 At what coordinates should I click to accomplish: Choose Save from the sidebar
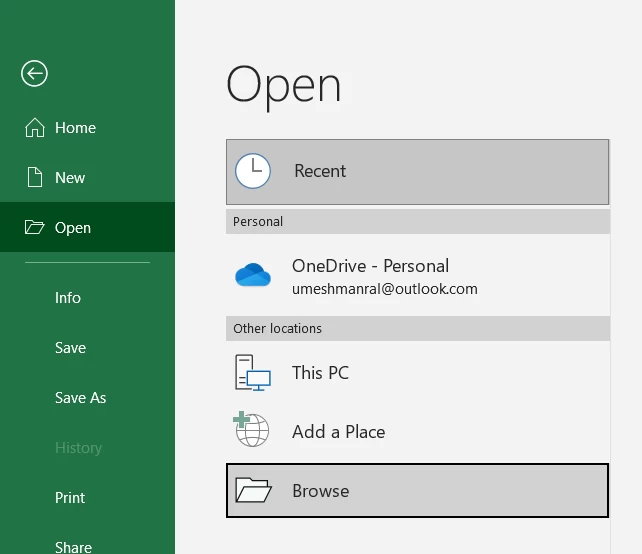click(x=87, y=348)
